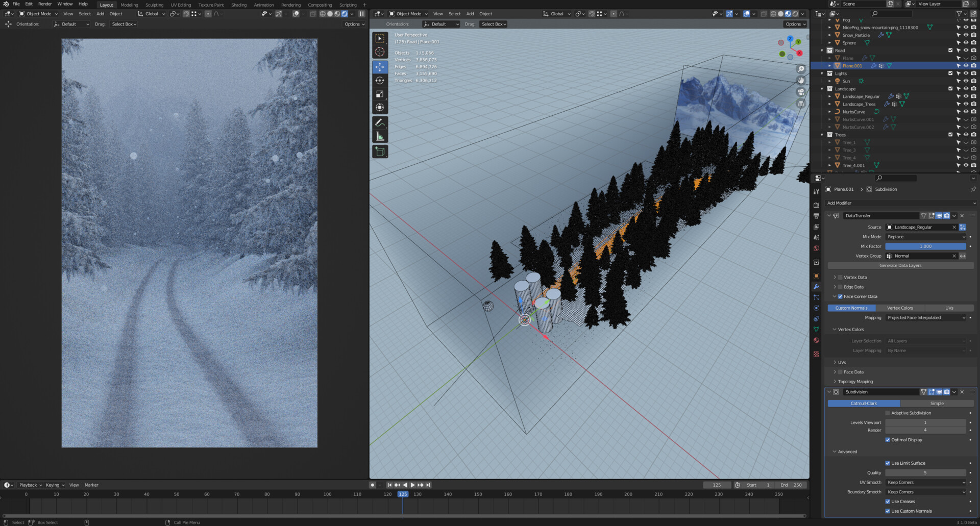Click the Cursor tool icon

[380, 52]
